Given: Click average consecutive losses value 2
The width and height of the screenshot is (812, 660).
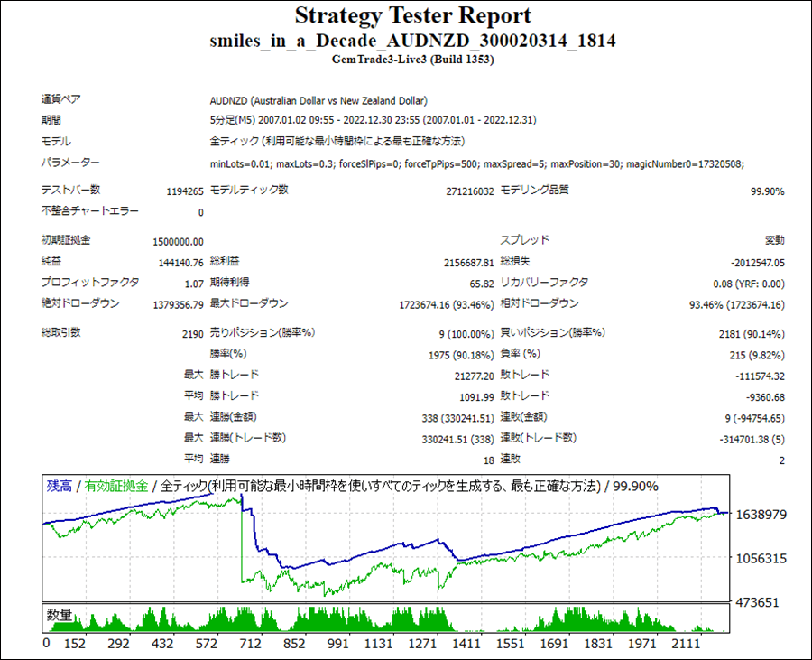Looking at the screenshot, I should [781, 460].
